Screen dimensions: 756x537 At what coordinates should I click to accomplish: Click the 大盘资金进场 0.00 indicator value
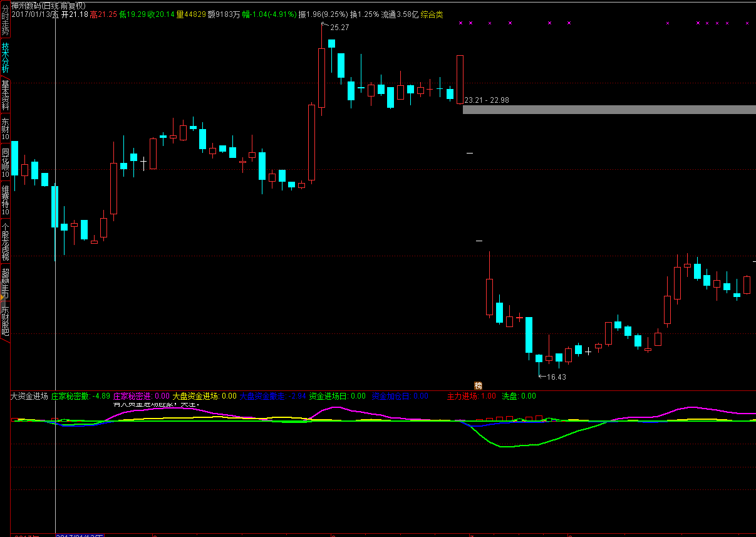coord(204,396)
